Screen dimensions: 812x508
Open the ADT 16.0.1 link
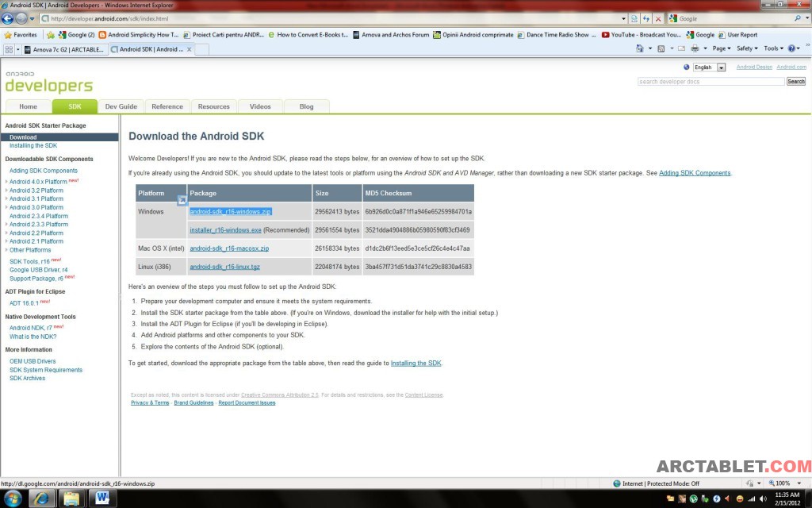pyautogui.click(x=24, y=303)
